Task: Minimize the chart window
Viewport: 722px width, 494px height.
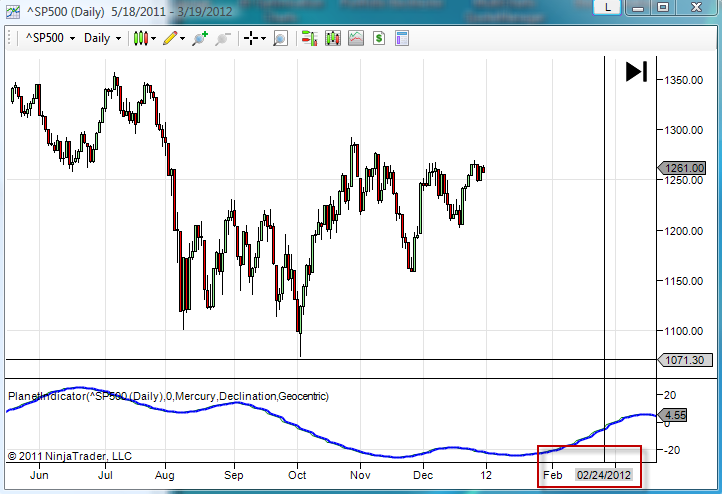Action: point(638,7)
